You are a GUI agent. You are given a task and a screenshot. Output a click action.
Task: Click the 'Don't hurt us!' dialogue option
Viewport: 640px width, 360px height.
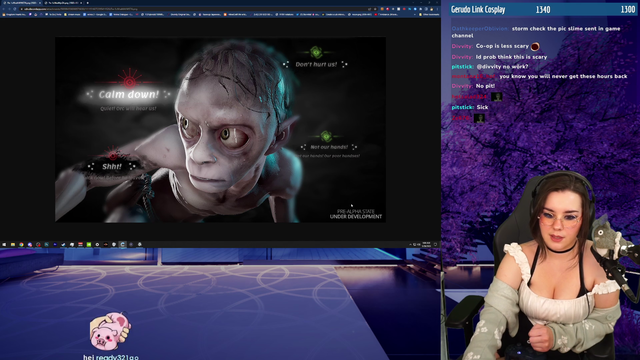316,64
